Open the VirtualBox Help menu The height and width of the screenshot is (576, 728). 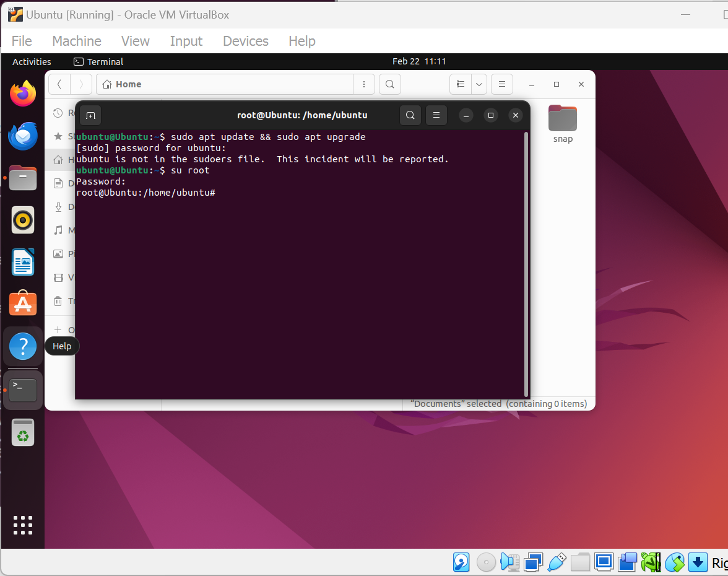point(302,41)
